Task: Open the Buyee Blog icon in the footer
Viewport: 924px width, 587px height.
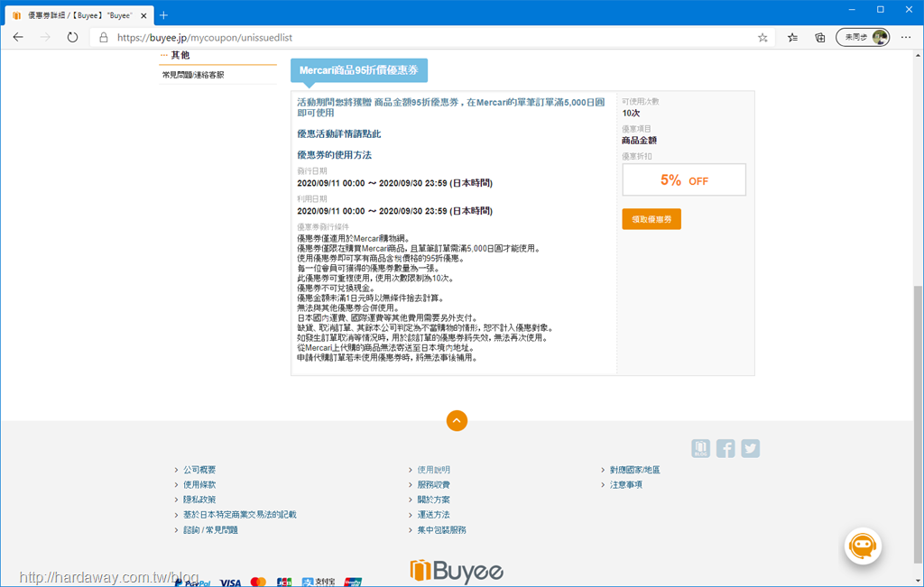Action: (x=700, y=449)
